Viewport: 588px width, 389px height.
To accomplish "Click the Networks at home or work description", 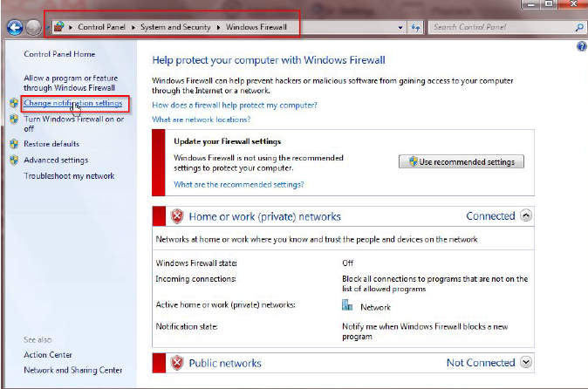I will click(317, 239).
